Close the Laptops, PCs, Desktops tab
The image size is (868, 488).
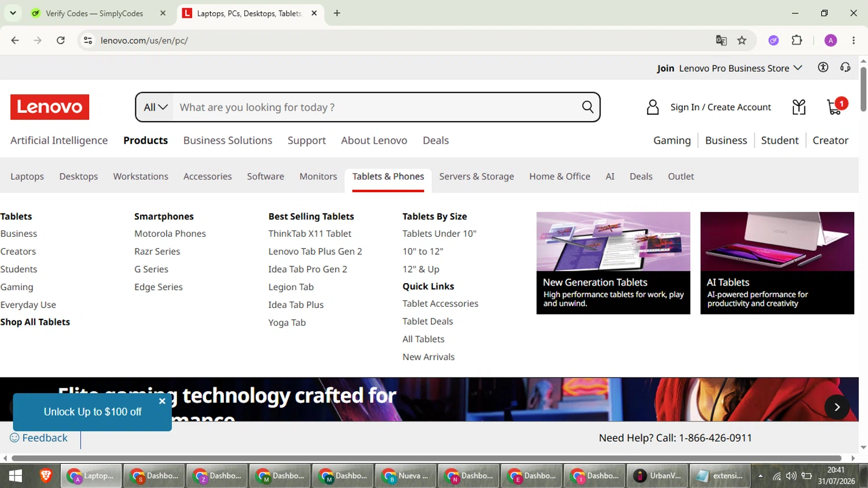(x=314, y=13)
